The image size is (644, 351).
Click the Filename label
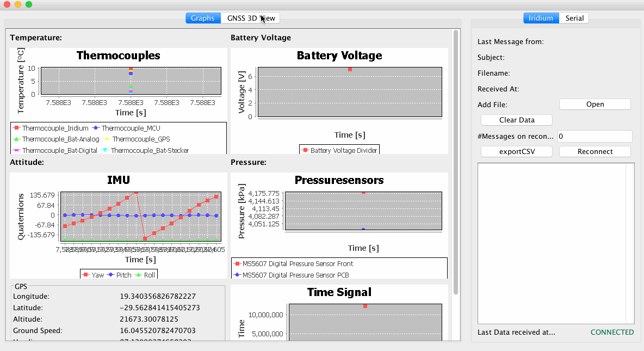494,73
